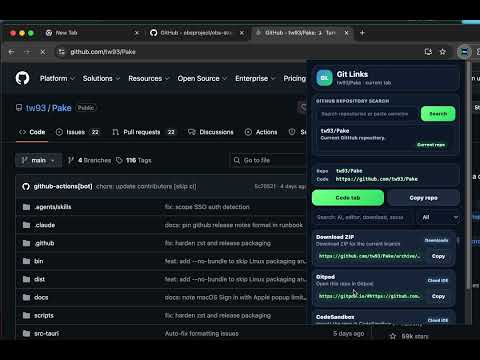Click the install app icon in address bar
Viewport: 480px width, 360px height.
(428, 52)
